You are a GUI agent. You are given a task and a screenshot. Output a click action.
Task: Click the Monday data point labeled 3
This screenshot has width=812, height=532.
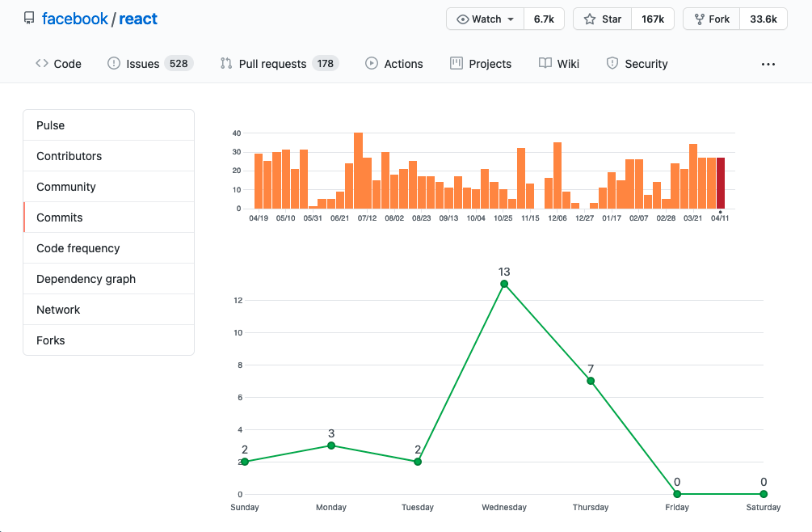pyautogui.click(x=331, y=445)
